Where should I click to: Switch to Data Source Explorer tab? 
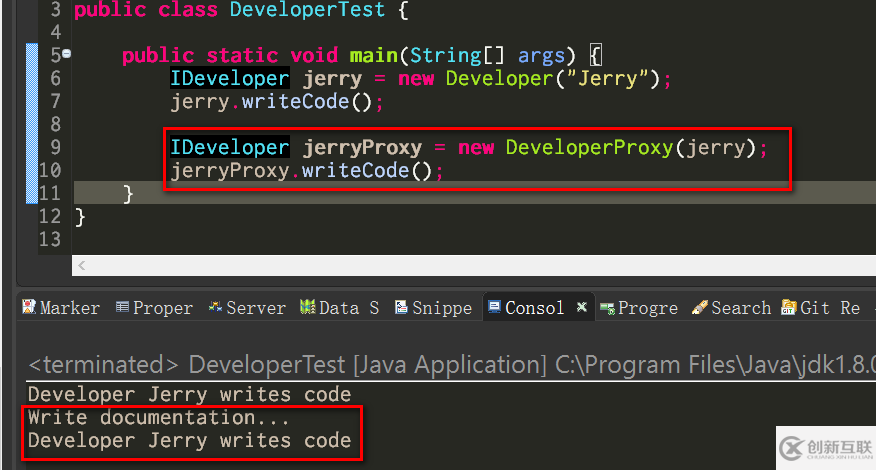340,307
